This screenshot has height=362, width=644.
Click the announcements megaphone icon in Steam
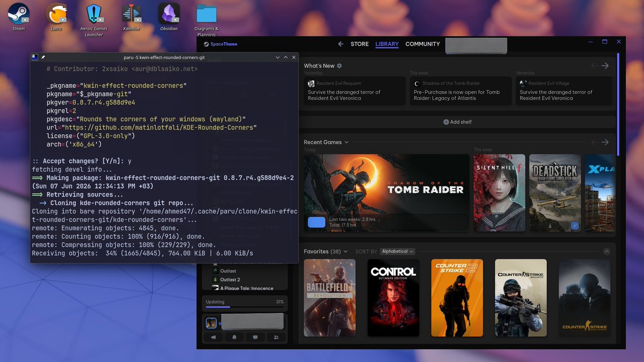pos(213,337)
